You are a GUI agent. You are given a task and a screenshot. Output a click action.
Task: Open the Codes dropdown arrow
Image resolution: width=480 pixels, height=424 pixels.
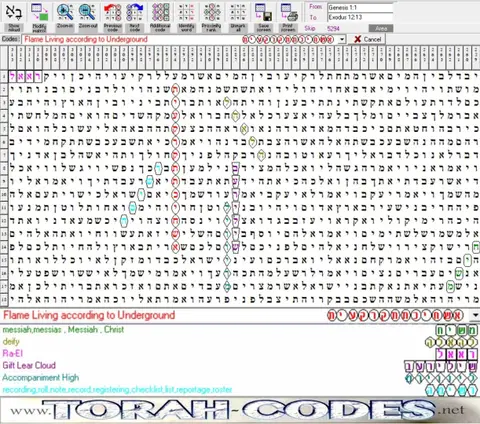coord(342,40)
